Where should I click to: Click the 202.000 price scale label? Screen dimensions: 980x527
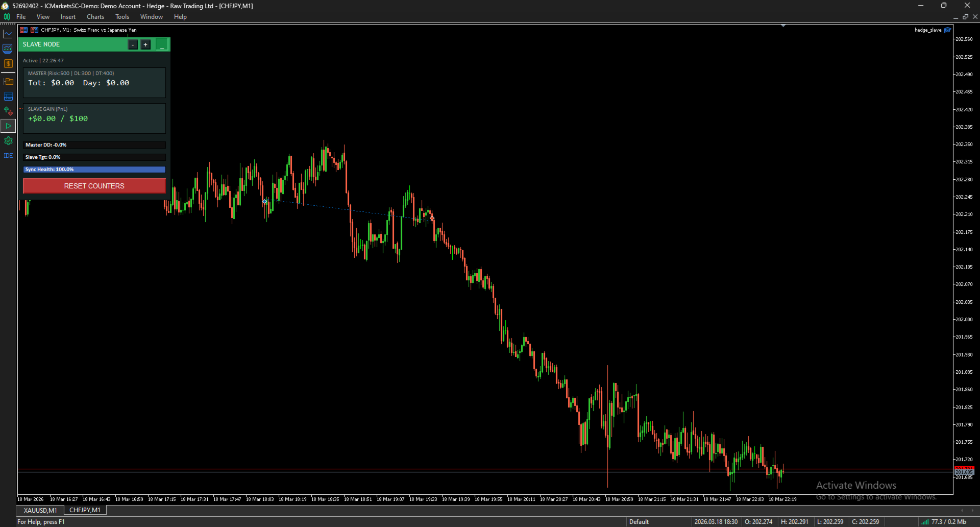(x=964, y=319)
